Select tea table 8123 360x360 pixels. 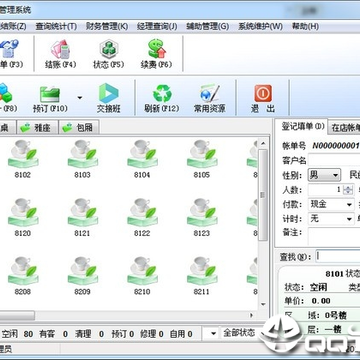pos(202,218)
